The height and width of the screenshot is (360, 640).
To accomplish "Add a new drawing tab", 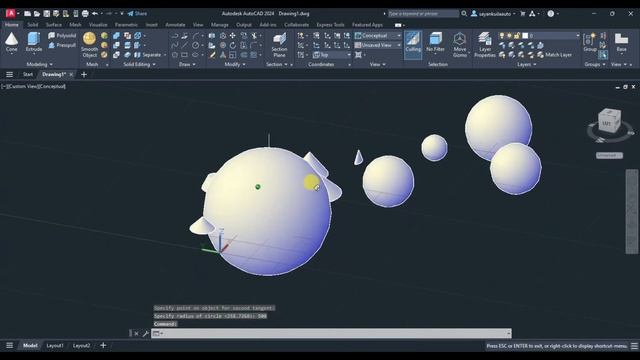I will (84, 74).
